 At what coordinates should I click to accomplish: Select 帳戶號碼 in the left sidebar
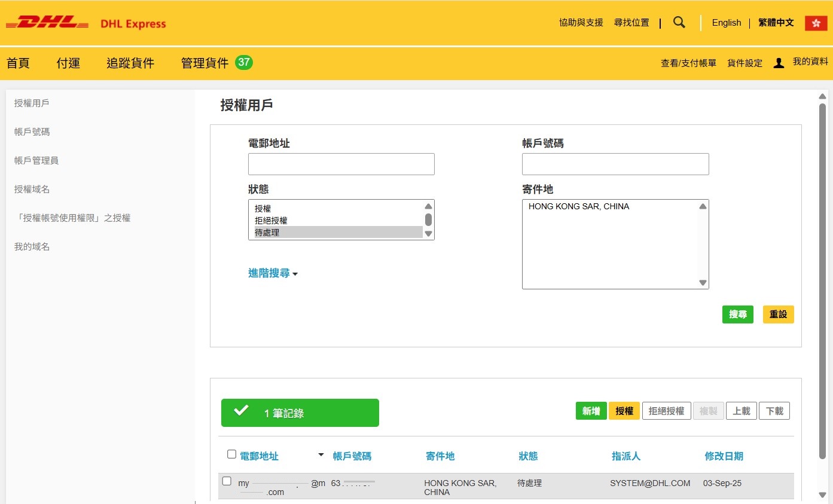tap(32, 132)
